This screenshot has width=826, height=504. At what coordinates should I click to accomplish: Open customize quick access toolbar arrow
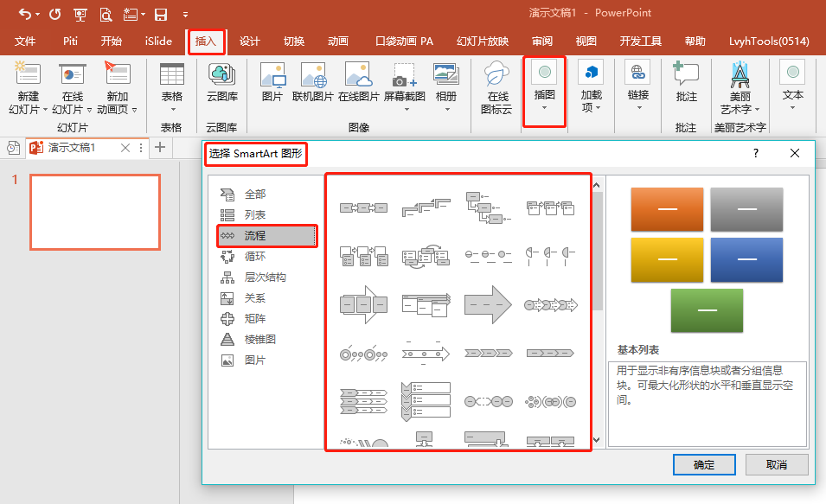185,15
